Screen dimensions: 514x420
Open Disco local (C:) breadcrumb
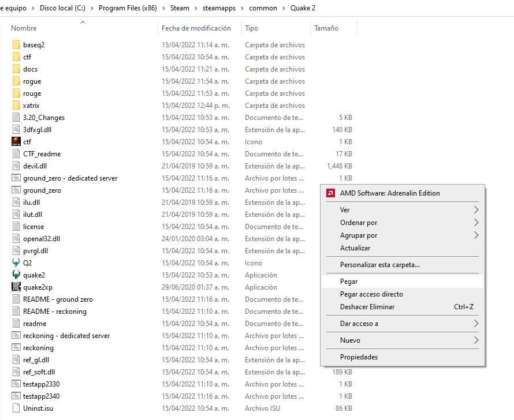coord(62,8)
